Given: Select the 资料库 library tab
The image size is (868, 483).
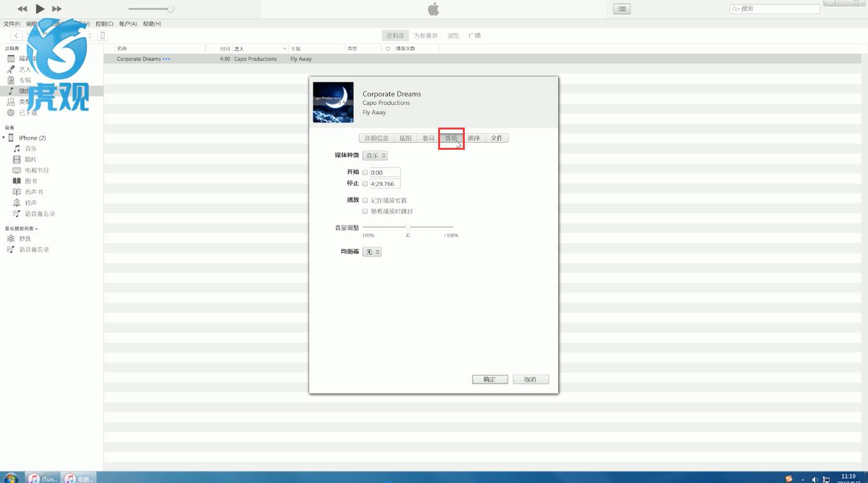Looking at the screenshot, I should [x=395, y=36].
